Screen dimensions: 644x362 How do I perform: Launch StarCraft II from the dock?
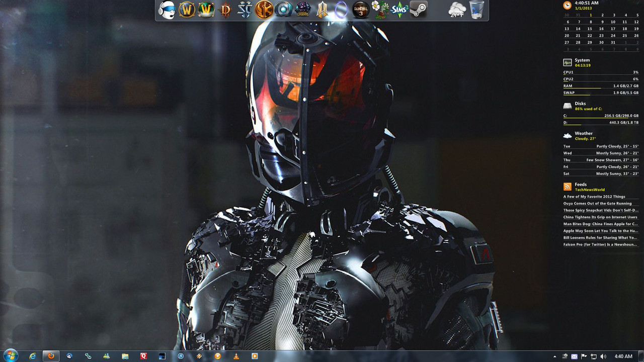coord(245,10)
